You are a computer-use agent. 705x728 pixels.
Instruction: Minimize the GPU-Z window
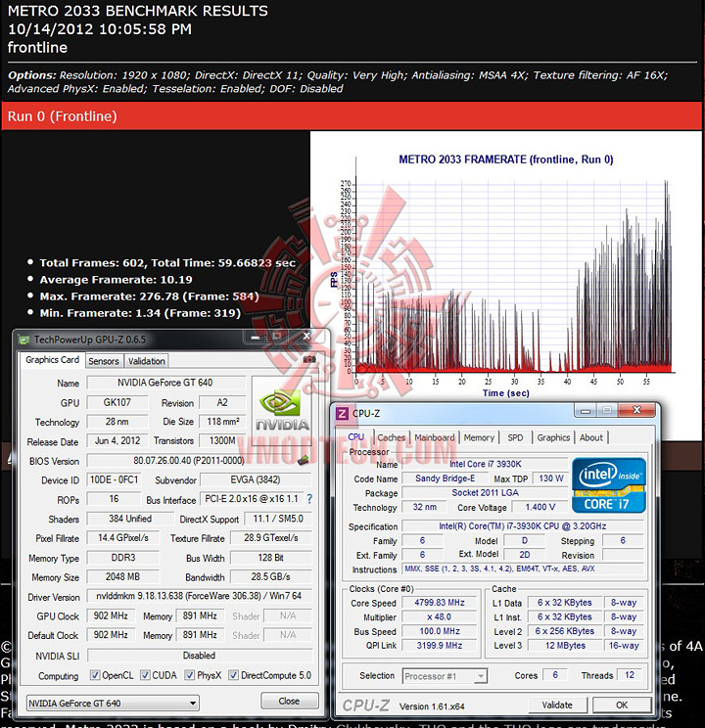coord(256,337)
